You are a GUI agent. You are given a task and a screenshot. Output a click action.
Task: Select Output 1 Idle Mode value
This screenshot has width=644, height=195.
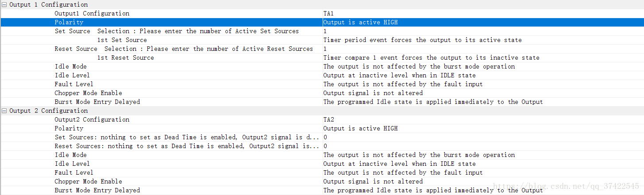pyautogui.click(x=483, y=66)
